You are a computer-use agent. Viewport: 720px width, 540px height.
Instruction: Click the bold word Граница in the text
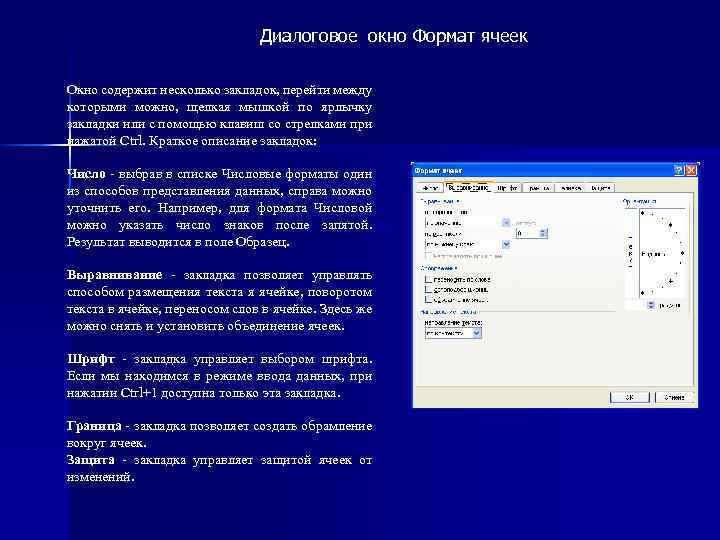tap(94, 426)
